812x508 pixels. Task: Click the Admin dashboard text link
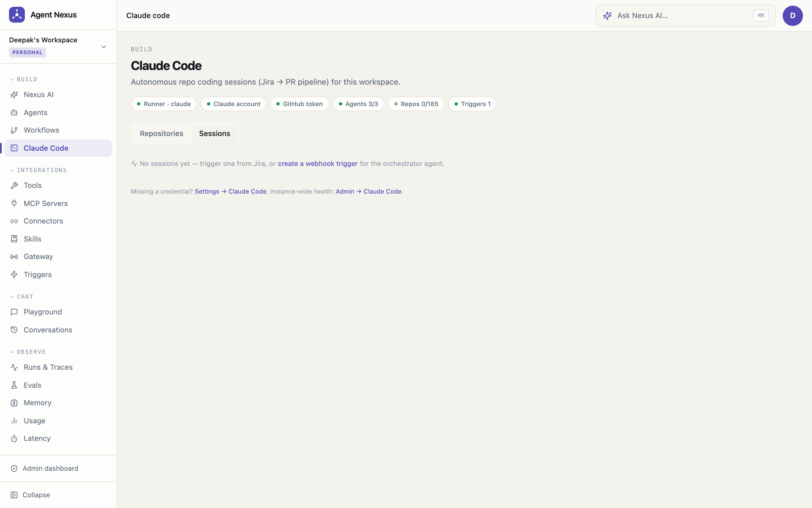tap(50, 468)
